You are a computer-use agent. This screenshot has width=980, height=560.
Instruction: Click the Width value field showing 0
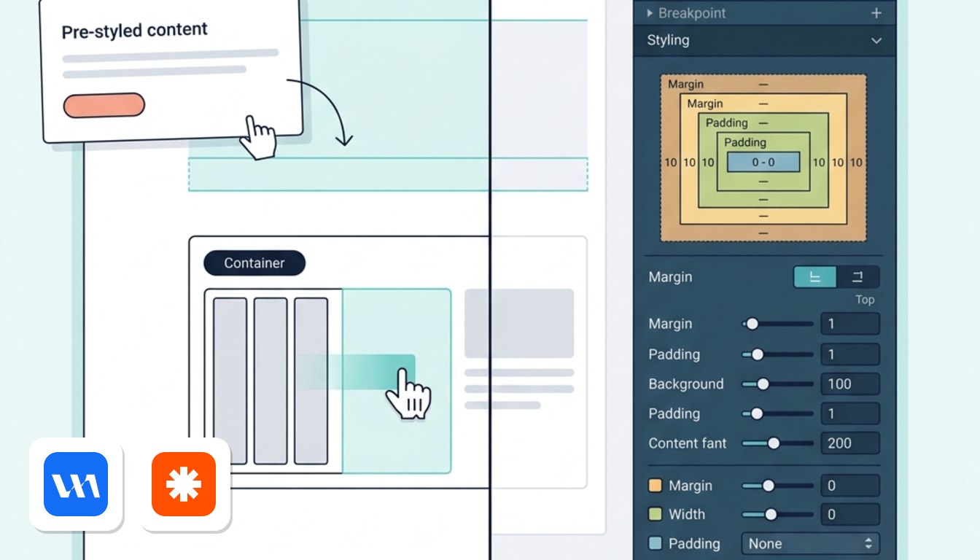click(850, 514)
